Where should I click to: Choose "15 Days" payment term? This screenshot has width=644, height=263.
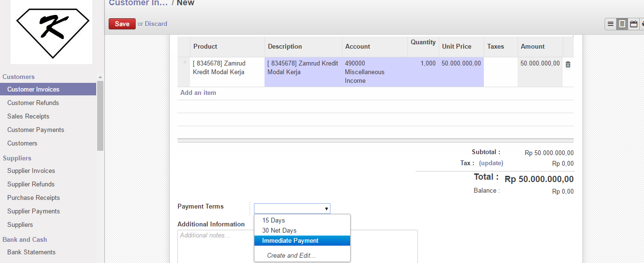274,220
